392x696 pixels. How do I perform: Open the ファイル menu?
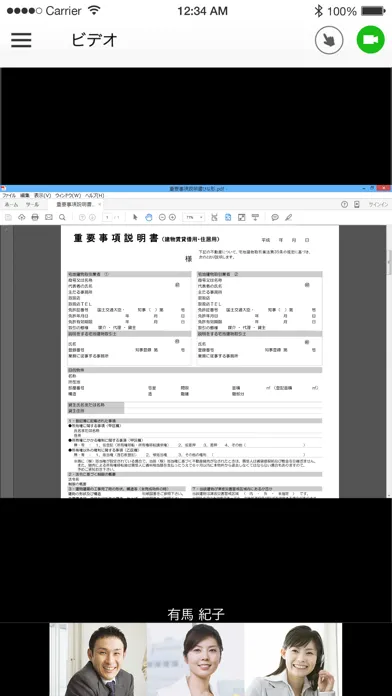coord(9,195)
